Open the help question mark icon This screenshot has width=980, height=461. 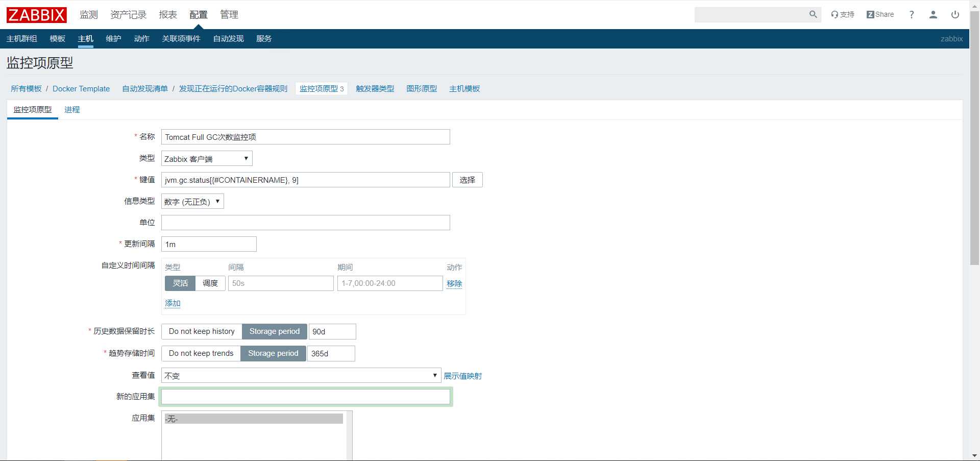point(912,14)
